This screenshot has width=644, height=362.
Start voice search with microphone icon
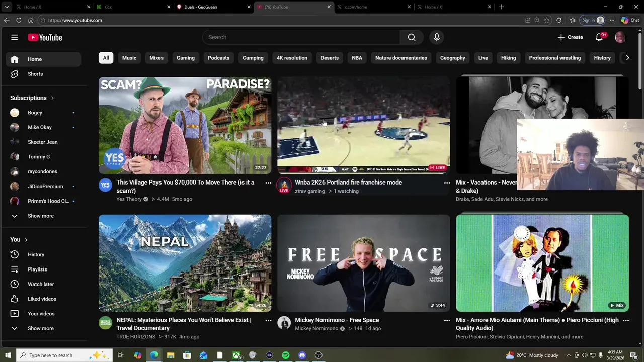[x=437, y=37]
